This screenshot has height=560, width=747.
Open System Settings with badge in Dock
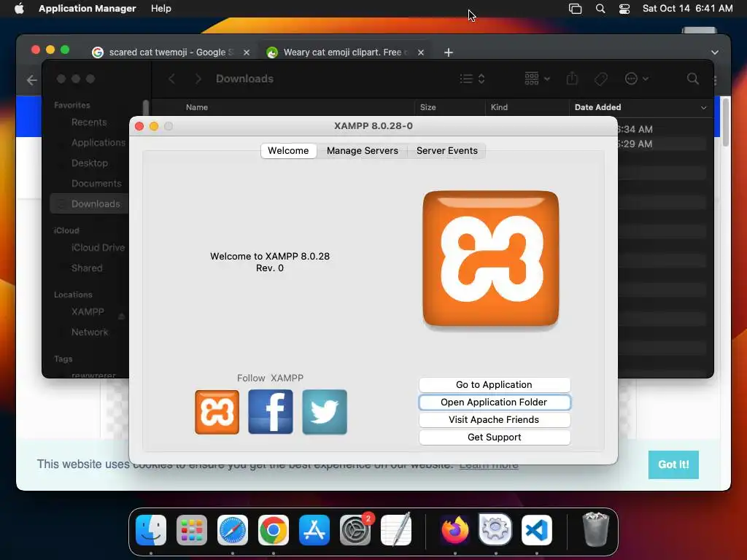(x=355, y=530)
